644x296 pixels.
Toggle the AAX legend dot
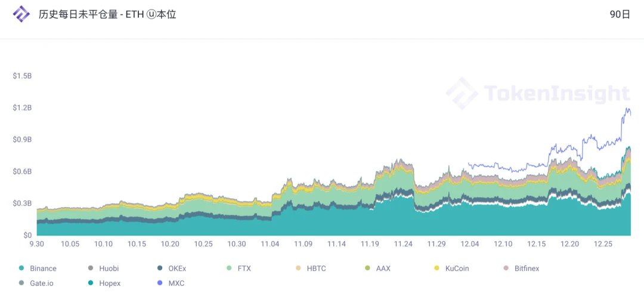(x=367, y=269)
